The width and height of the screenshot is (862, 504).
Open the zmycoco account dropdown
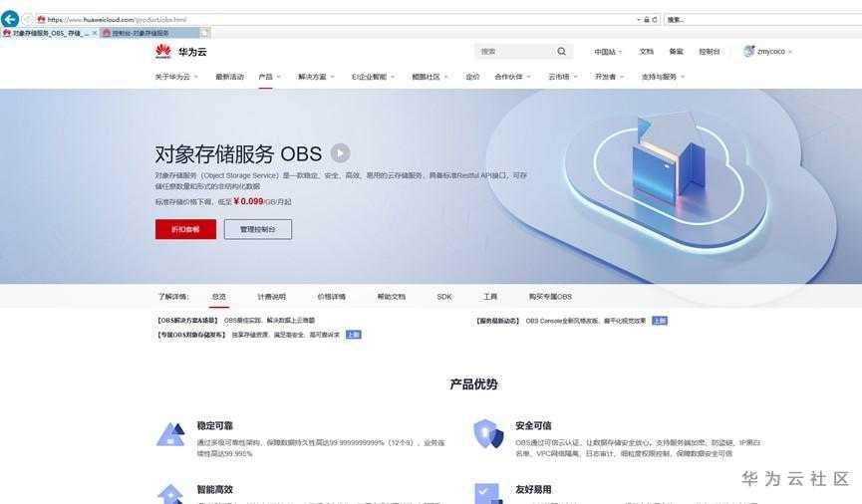(x=774, y=52)
